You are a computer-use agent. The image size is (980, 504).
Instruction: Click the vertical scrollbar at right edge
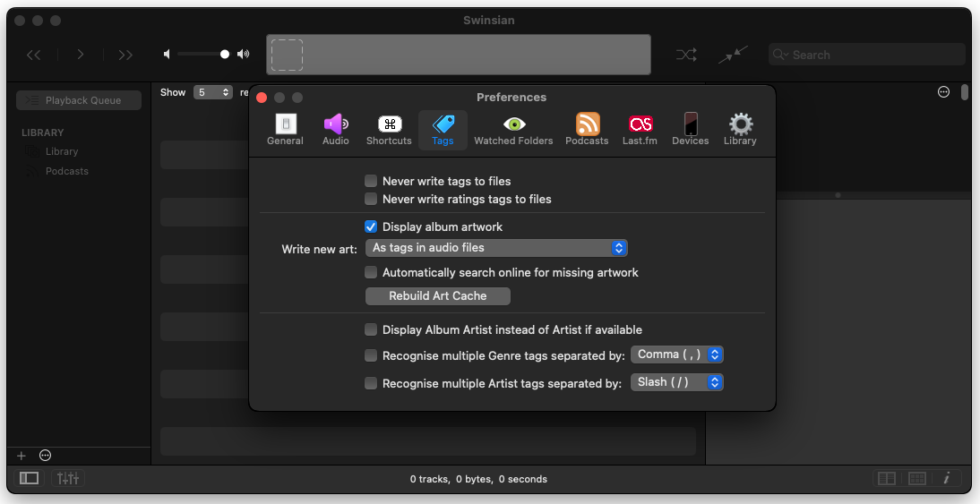[965, 92]
